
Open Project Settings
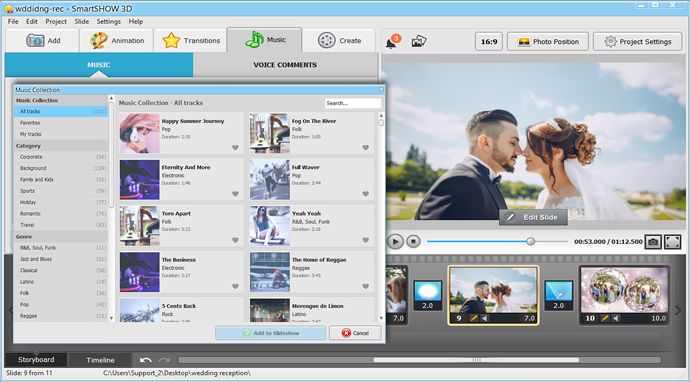pos(638,42)
